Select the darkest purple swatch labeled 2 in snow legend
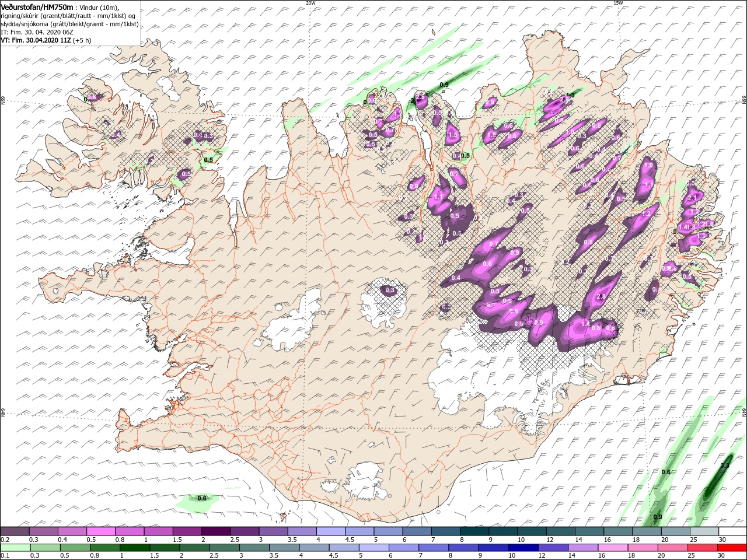Screen dimensions: 747x560 tap(215, 531)
